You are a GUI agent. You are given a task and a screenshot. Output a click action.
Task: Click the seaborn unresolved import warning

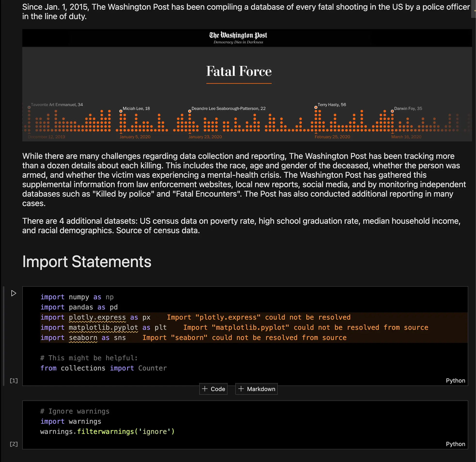point(244,338)
